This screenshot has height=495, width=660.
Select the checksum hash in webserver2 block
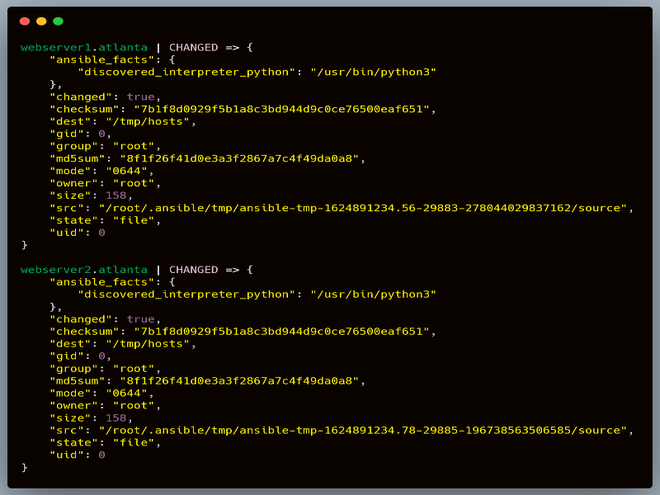coord(282,331)
